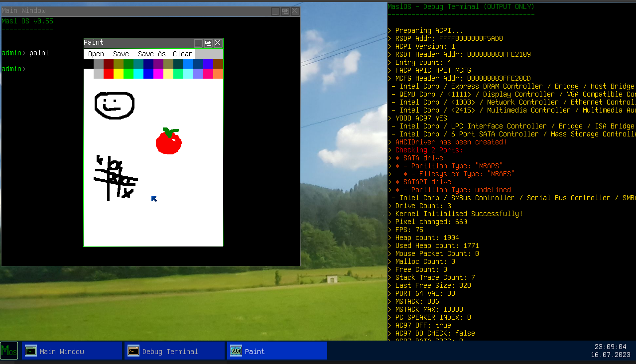Click the red apple drawing on canvas
This screenshot has height=364, width=636.
click(168, 143)
